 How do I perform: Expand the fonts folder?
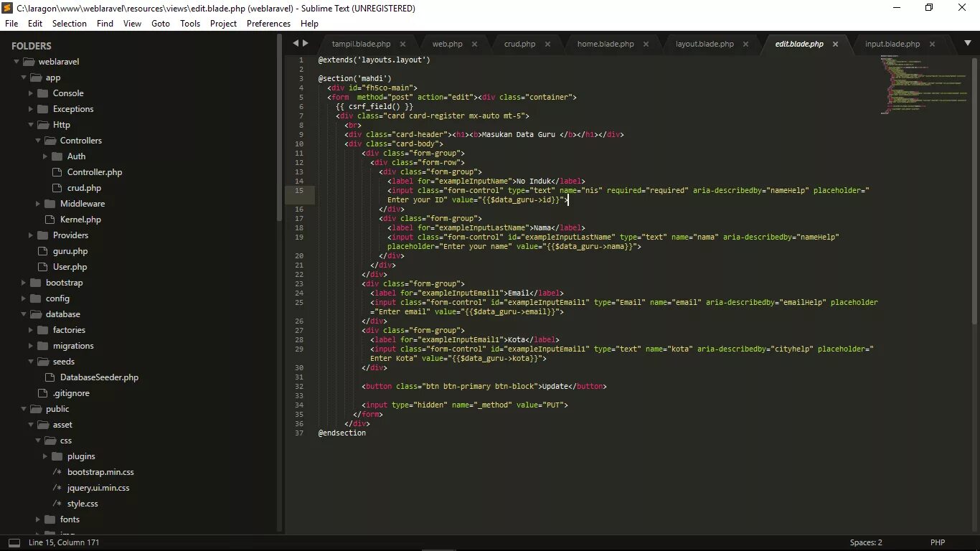(x=38, y=519)
